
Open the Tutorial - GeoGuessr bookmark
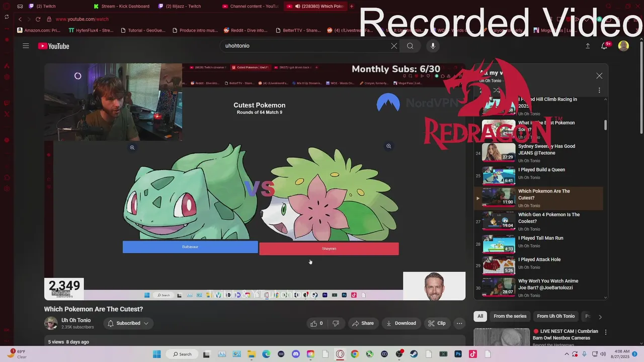click(x=143, y=30)
